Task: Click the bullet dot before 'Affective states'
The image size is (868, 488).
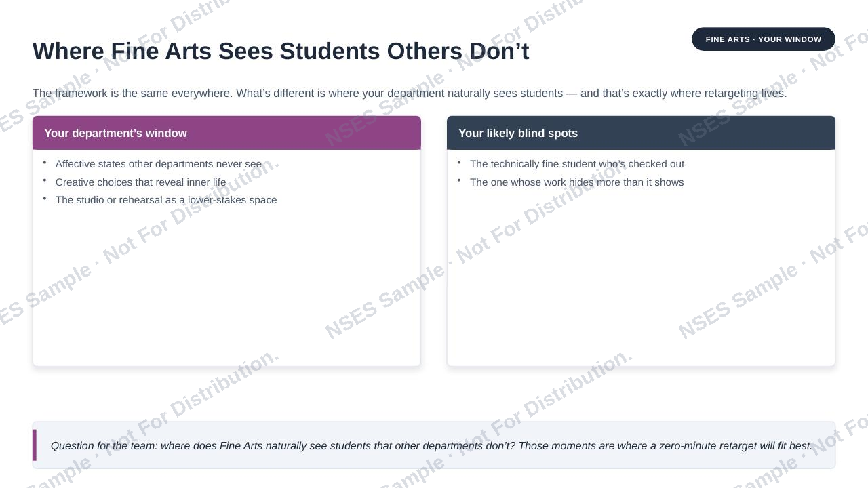Action: click(x=45, y=163)
